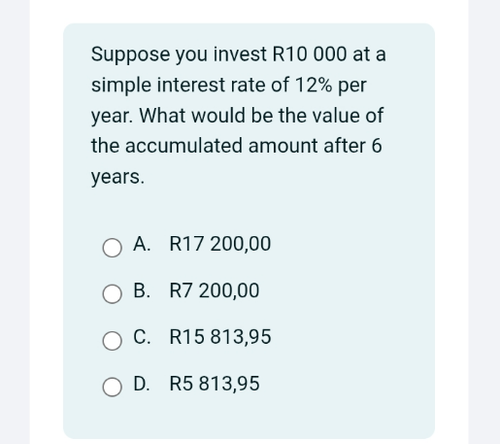Click the grey margin right of the page

pos(484,222)
